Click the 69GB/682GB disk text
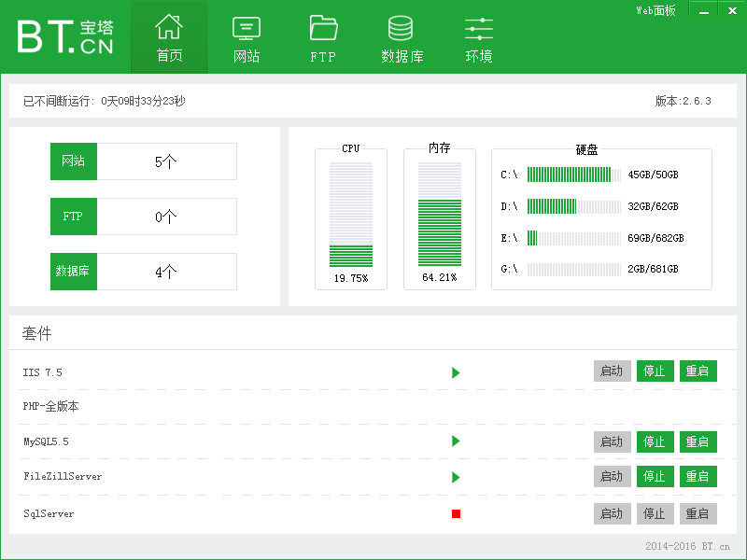747x560 pixels. coord(655,238)
